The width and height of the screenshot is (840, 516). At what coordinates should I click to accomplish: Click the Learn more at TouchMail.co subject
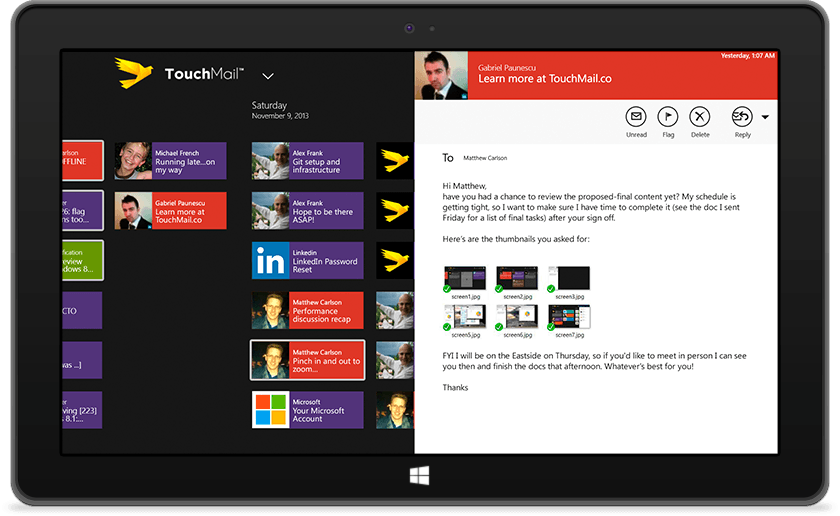(545, 79)
